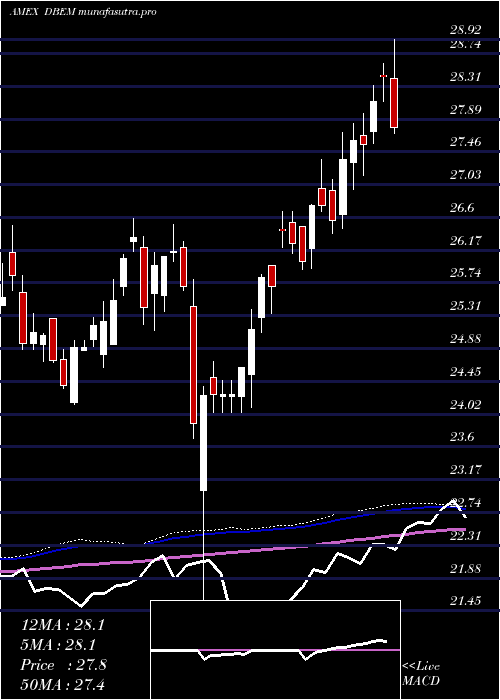Viewport: 500px width, 700px height.
Task: Select the 24.45 axis label
Action: [466, 372]
